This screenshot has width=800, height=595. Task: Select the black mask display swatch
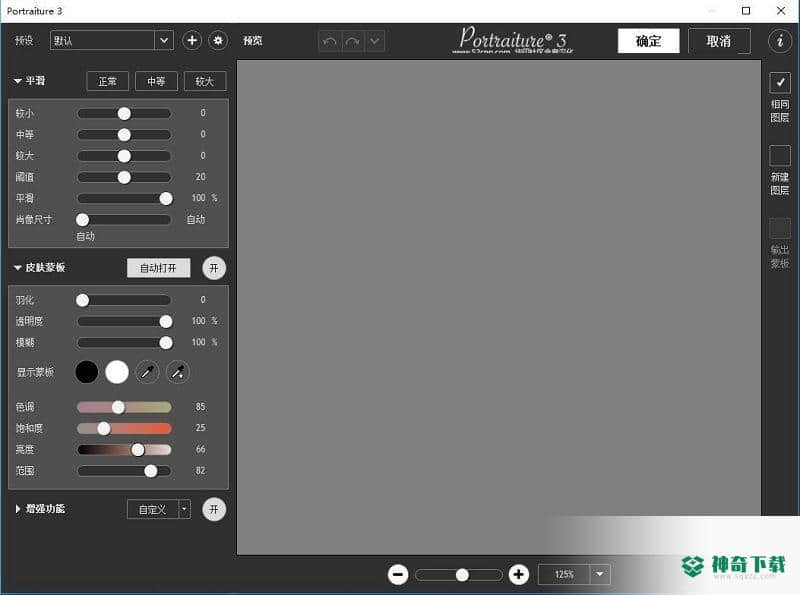click(87, 372)
